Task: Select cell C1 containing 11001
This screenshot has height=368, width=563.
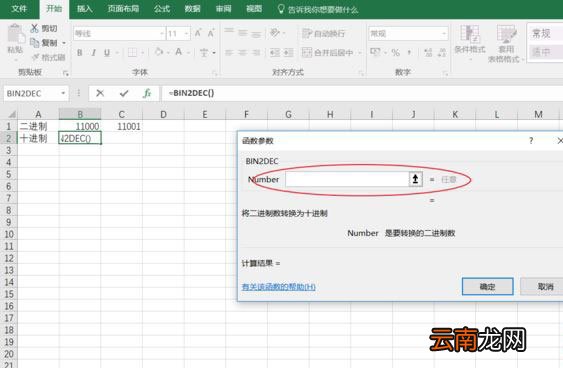Action: [x=122, y=126]
